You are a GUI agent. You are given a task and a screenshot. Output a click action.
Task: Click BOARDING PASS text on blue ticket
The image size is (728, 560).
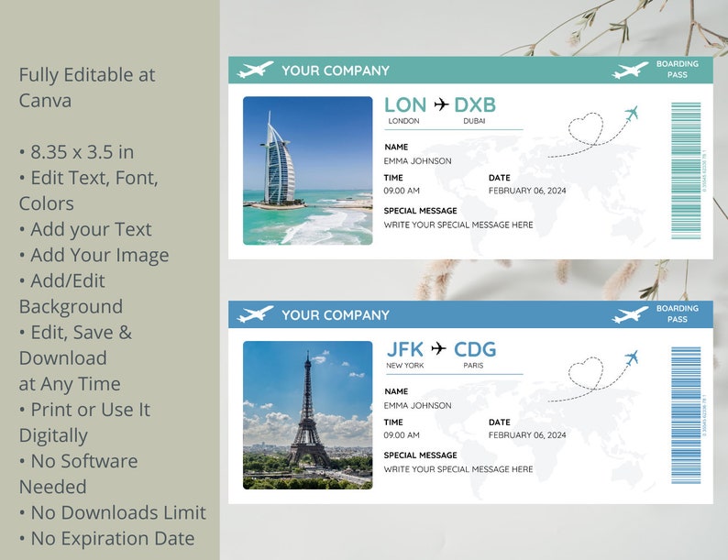pos(677,313)
